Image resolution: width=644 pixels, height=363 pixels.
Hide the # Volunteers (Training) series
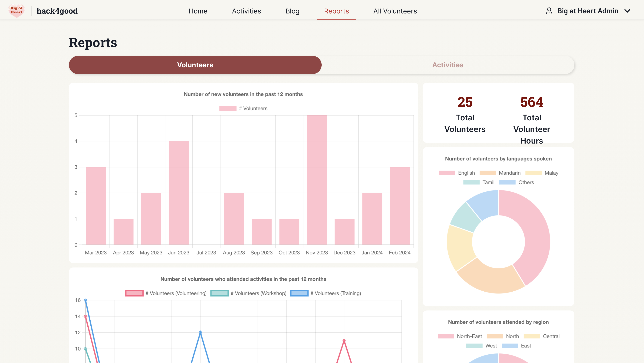[326, 293]
